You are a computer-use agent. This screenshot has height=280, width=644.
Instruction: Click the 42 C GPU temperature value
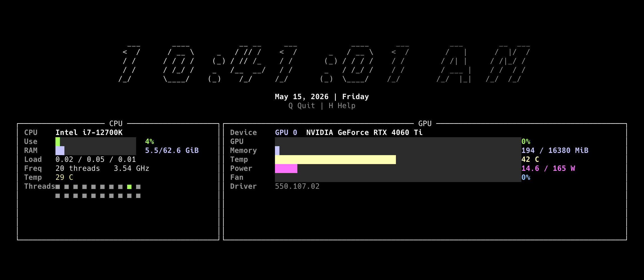coord(530,159)
